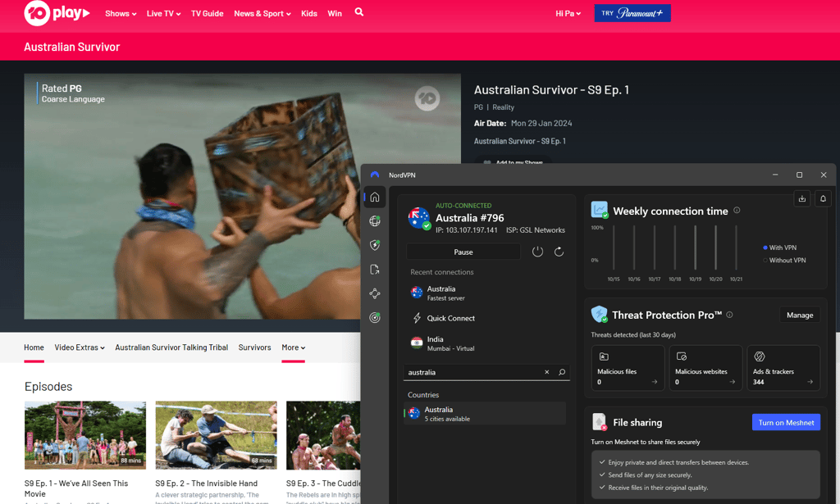840x504 pixels.
Task: Select Australia in Countries results
Action: [x=485, y=414]
